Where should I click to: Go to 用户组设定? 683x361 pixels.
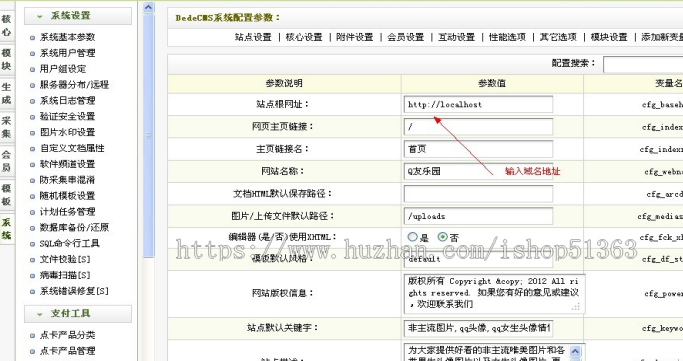[x=63, y=69]
